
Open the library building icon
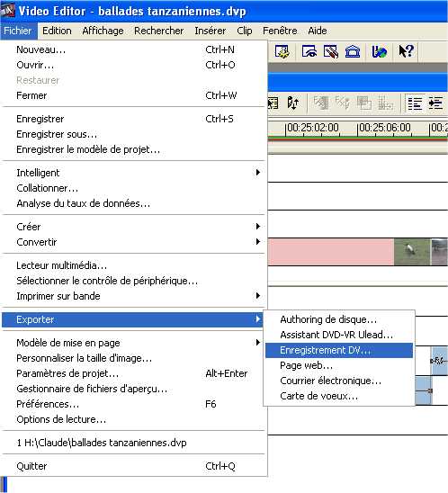tap(353, 51)
